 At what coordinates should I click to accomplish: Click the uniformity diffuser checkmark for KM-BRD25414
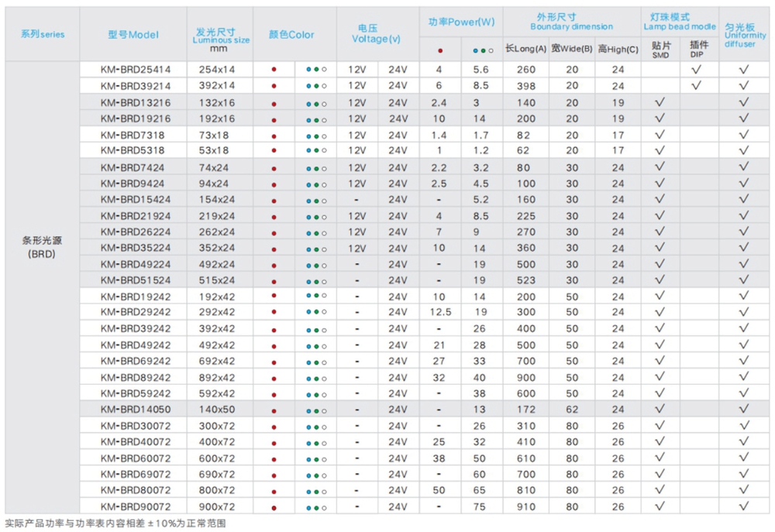click(743, 70)
